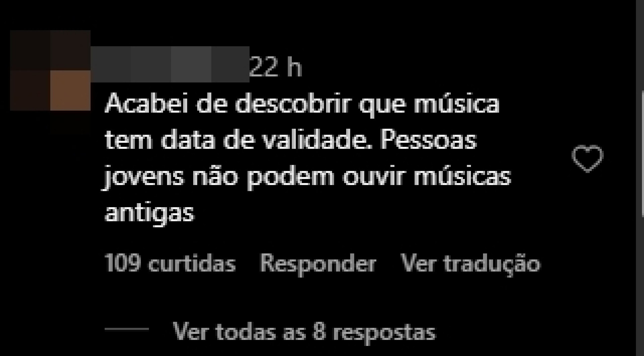644x356 pixels.
Task: Click the words ouvir músicas in comment
Action: pos(427,176)
